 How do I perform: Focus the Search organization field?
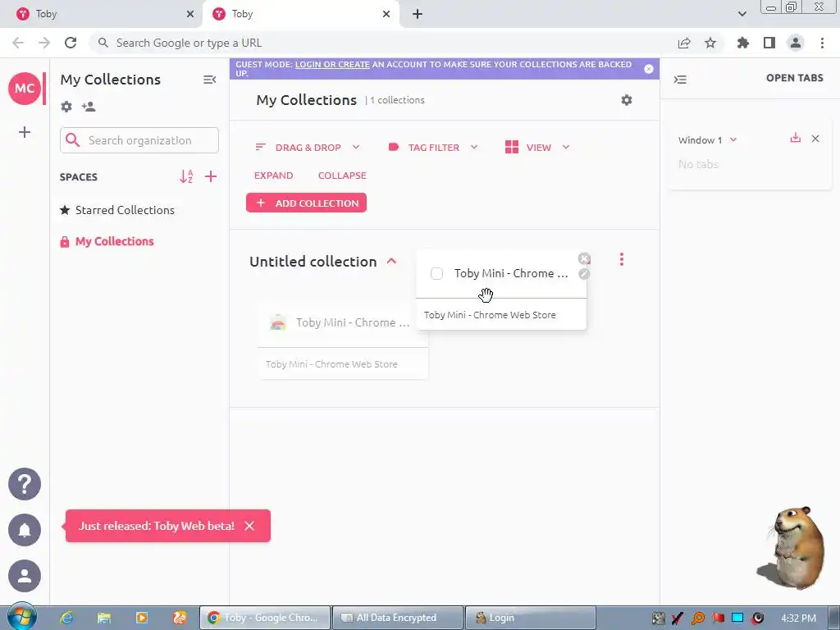click(x=139, y=140)
